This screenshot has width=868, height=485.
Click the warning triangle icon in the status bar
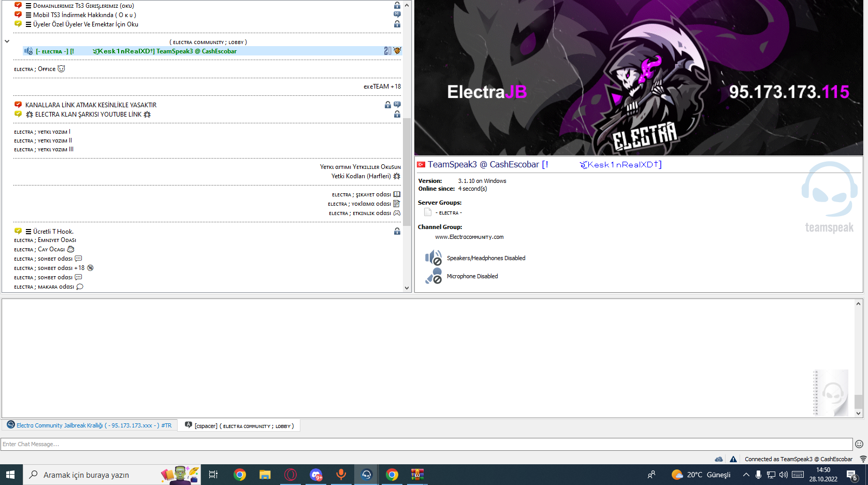point(733,459)
